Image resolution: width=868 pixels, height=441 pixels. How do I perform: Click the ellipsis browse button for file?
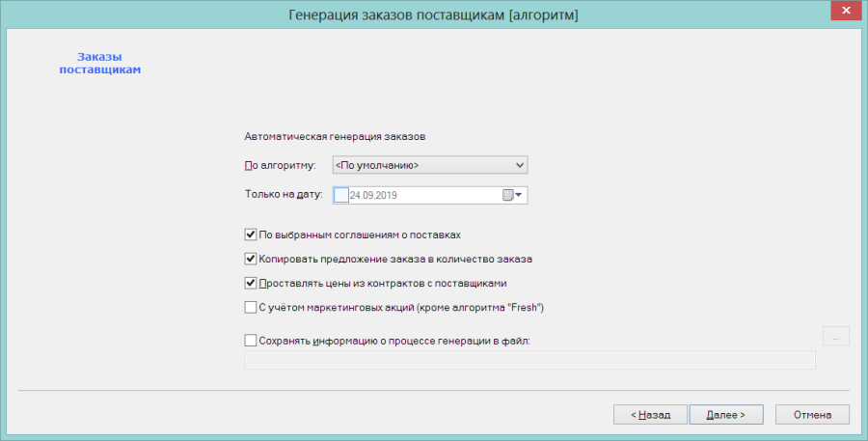click(x=836, y=336)
